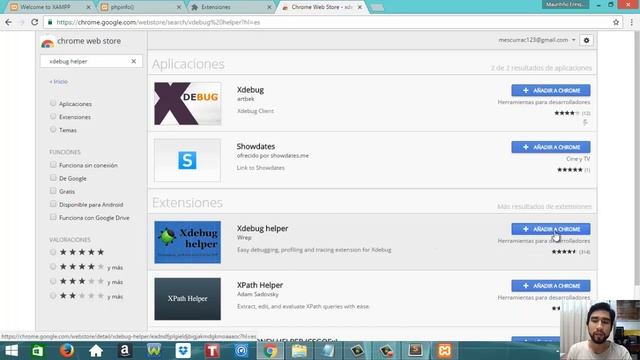This screenshot has height=360, width=640.
Task: Open a new tab button
Action: [x=377, y=7]
